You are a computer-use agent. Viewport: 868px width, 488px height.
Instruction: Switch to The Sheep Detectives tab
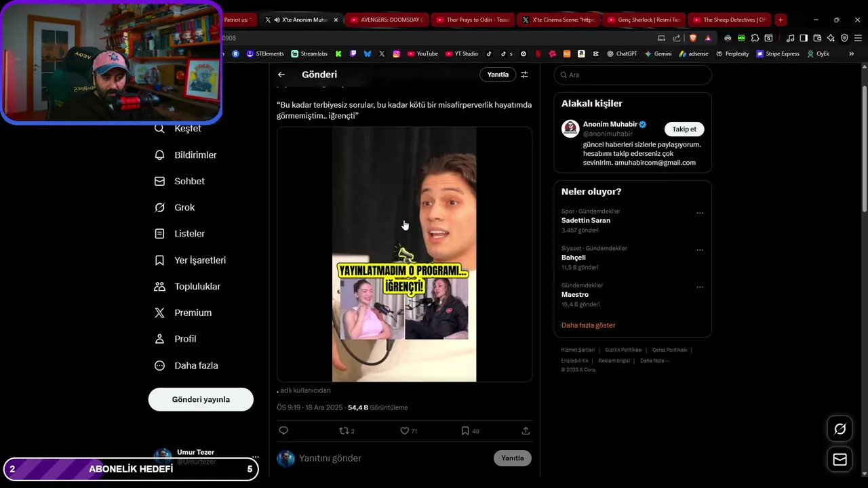pos(730,20)
